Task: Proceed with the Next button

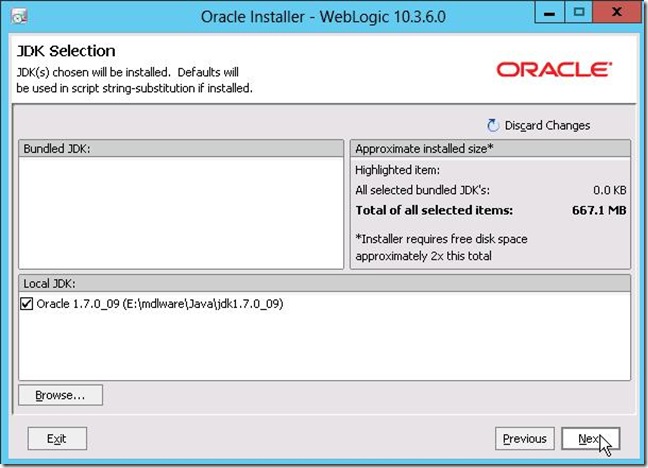Action: [591, 439]
